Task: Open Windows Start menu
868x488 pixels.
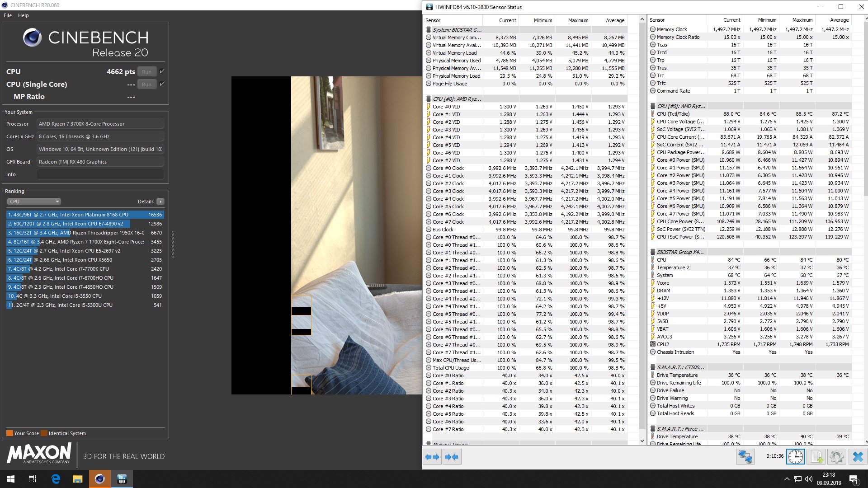Action: (11, 479)
